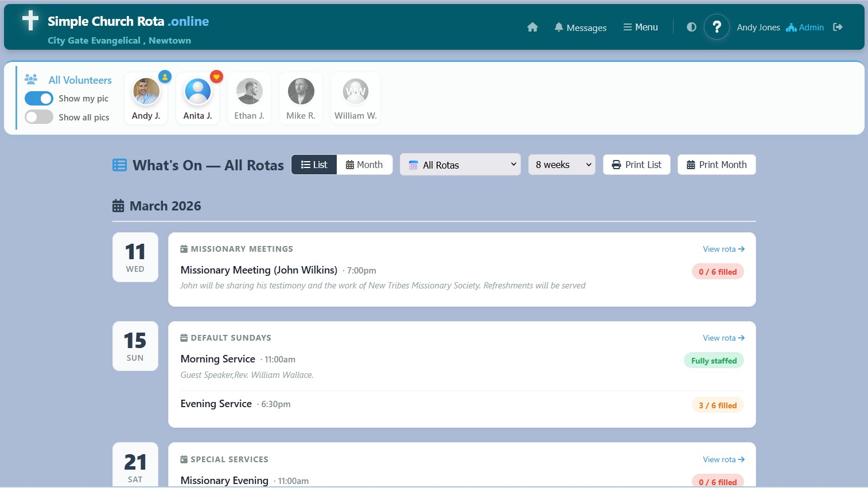The height and width of the screenshot is (488, 868).
Task: Expand the Menu in the top bar
Action: [x=640, y=27]
